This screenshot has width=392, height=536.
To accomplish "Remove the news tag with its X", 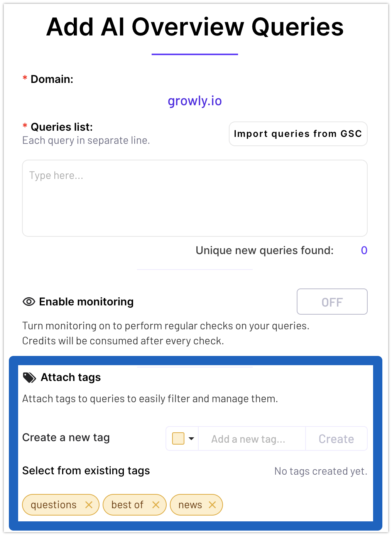I will tap(212, 505).
